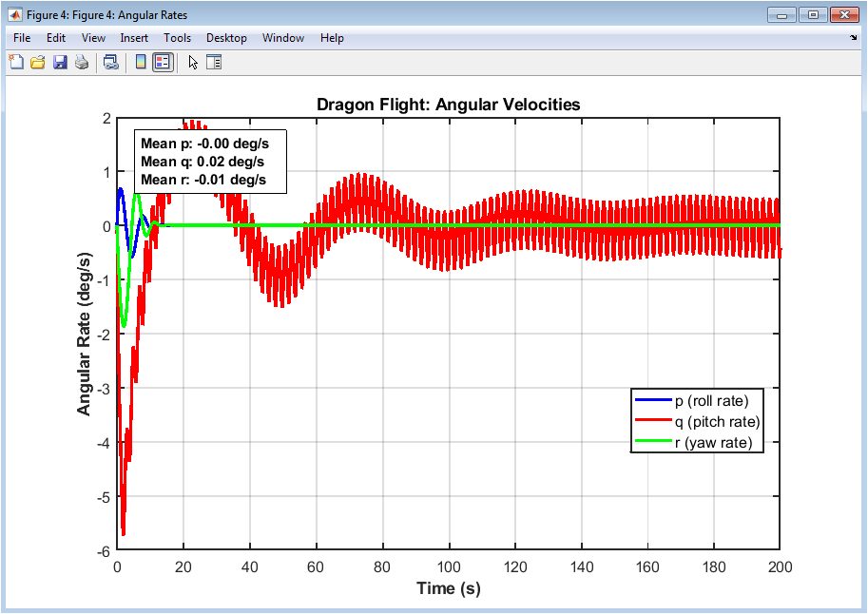Viewport: 868px width, 614px height.
Task: Click the "q (pitch rate)" legend label
Action: 717,421
